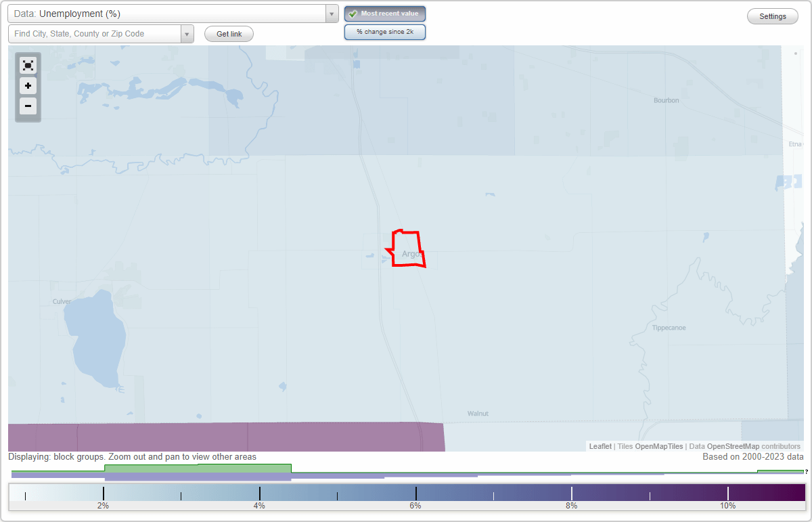
Task: Open the Leaflet attribution link
Action: [600, 446]
